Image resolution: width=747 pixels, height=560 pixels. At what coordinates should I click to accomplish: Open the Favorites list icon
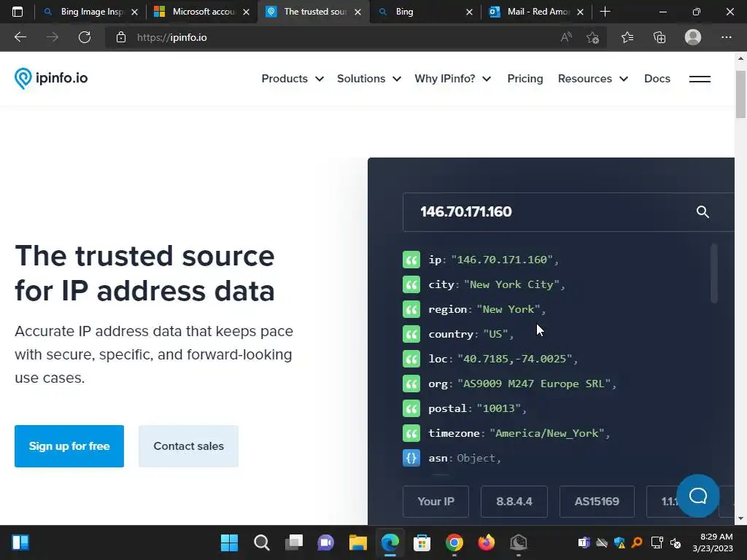[627, 37]
